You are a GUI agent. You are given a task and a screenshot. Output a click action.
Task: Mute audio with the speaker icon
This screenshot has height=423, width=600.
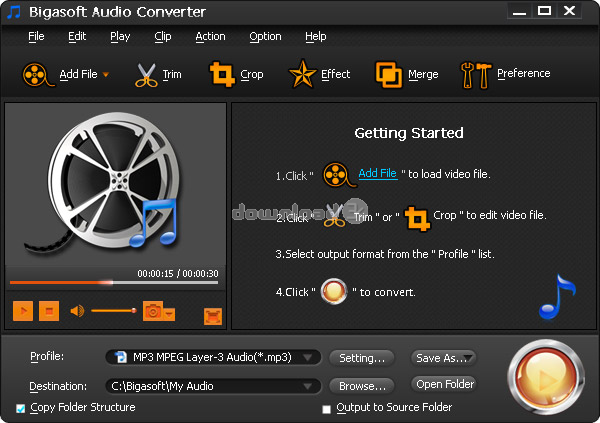click(x=77, y=311)
